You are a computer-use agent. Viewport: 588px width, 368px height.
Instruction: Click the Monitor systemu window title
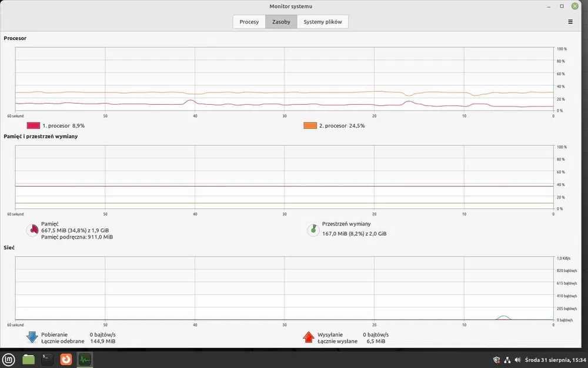tap(290, 6)
